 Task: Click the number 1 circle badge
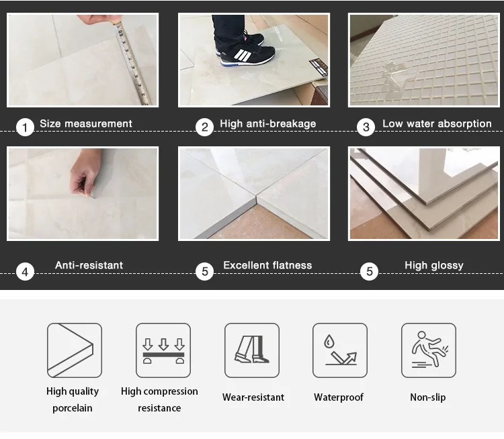coord(25,128)
